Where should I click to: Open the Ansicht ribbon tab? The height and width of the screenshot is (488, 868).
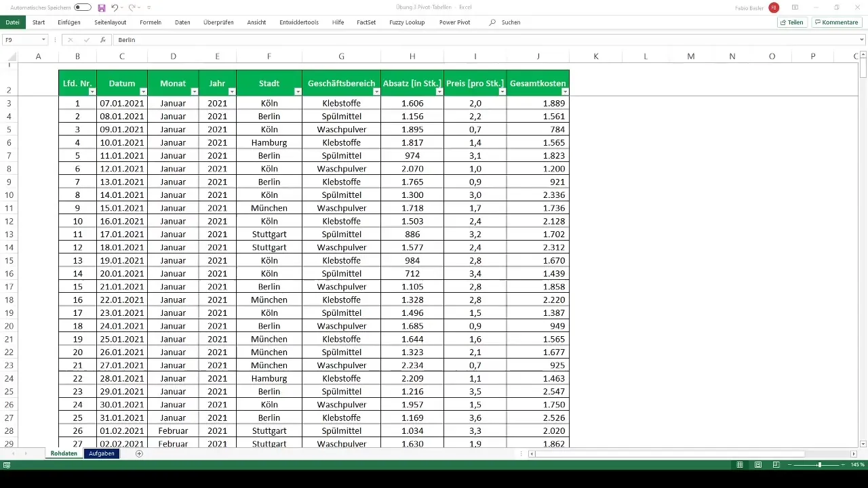click(x=256, y=22)
